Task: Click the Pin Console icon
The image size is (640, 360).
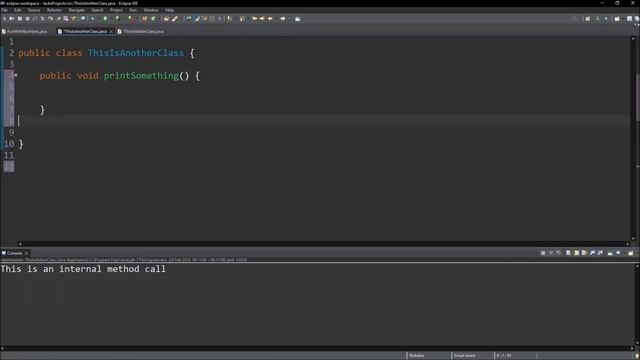Action: coord(610,253)
